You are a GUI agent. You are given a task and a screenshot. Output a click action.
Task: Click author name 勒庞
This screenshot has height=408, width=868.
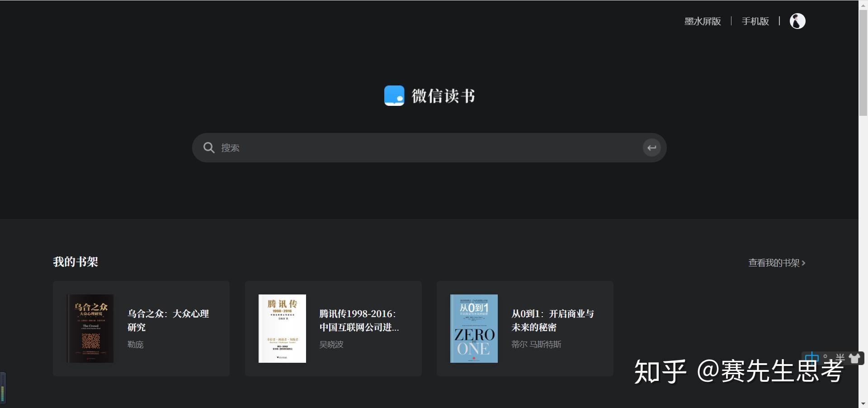tap(136, 345)
